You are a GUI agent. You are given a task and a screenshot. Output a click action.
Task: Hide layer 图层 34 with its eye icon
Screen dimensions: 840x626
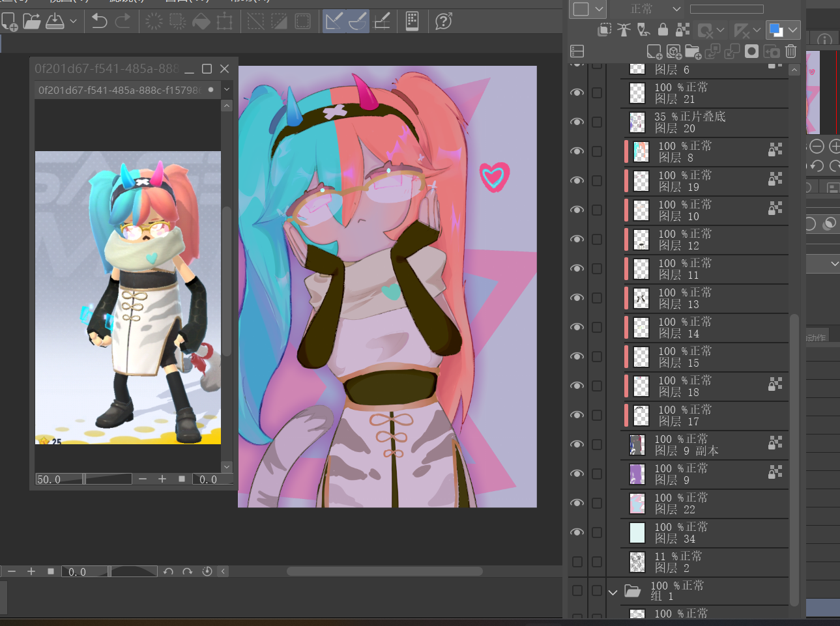point(577,532)
